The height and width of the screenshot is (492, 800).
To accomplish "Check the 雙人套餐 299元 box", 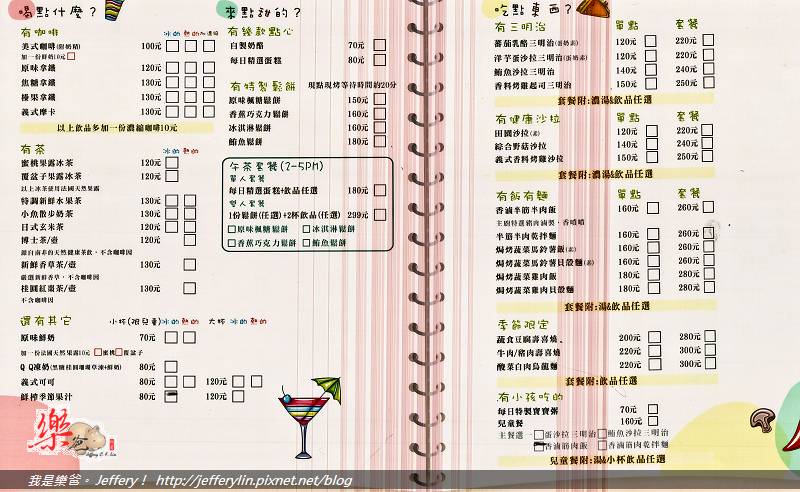I will (x=380, y=215).
